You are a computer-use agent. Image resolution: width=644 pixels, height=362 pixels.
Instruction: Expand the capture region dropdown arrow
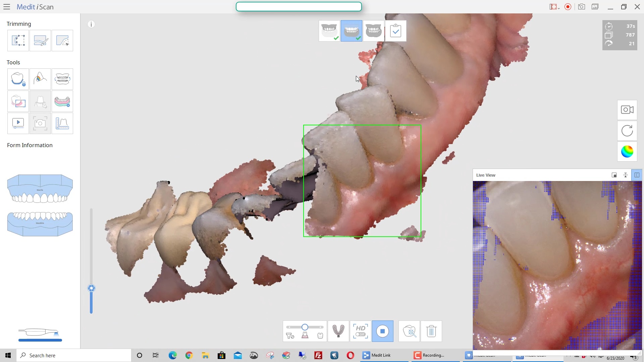(559, 8)
